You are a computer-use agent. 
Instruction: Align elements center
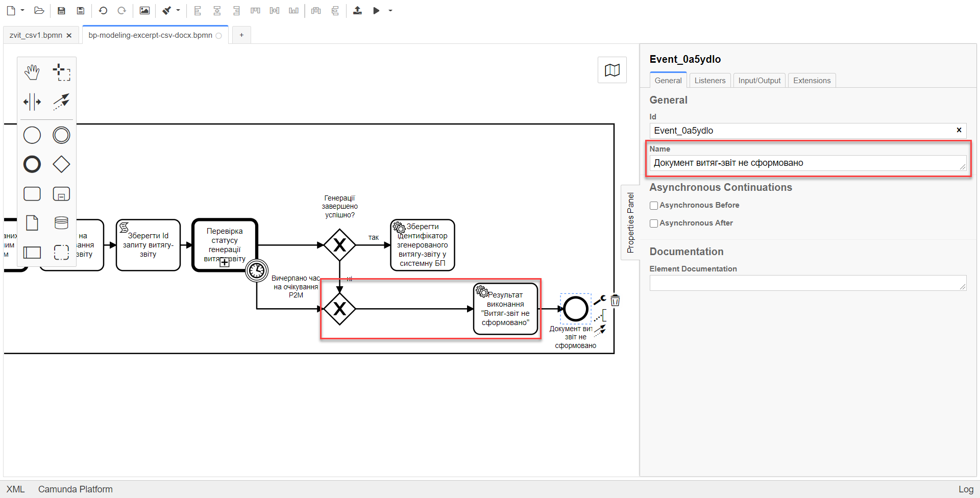tap(217, 10)
